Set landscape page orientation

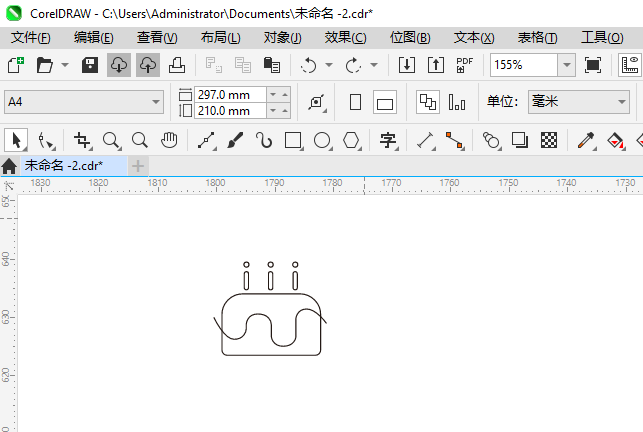[385, 102]
